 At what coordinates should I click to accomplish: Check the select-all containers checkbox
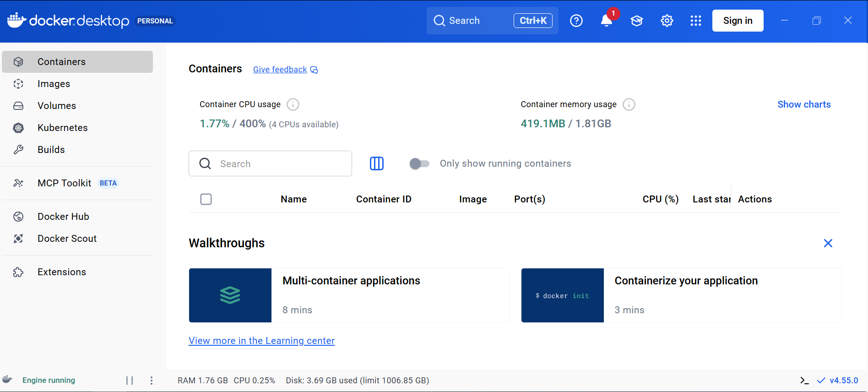206,199
